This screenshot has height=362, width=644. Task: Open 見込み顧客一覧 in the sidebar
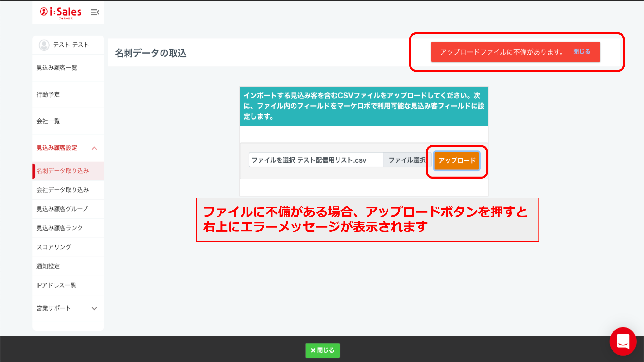(57, 68)
